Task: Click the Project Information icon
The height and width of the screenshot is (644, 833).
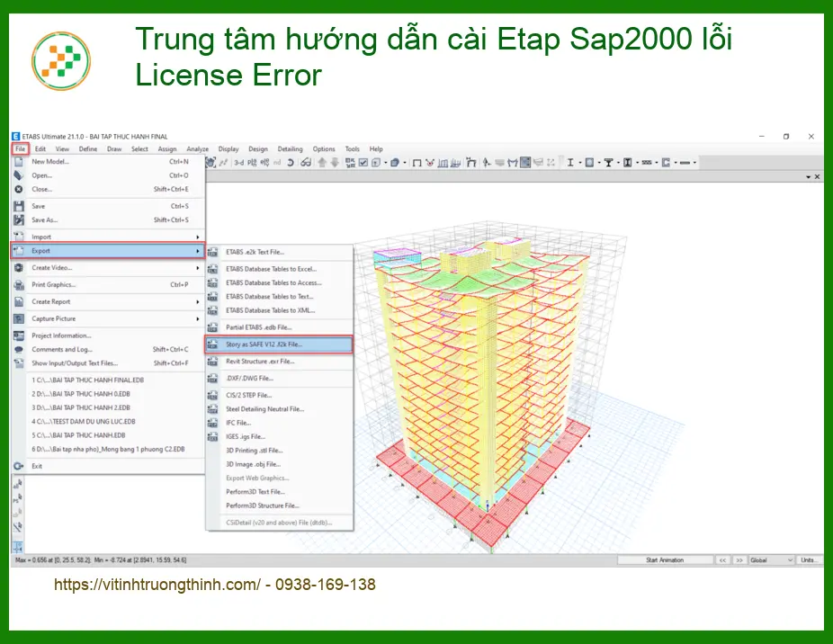Action: coord(19,335)
